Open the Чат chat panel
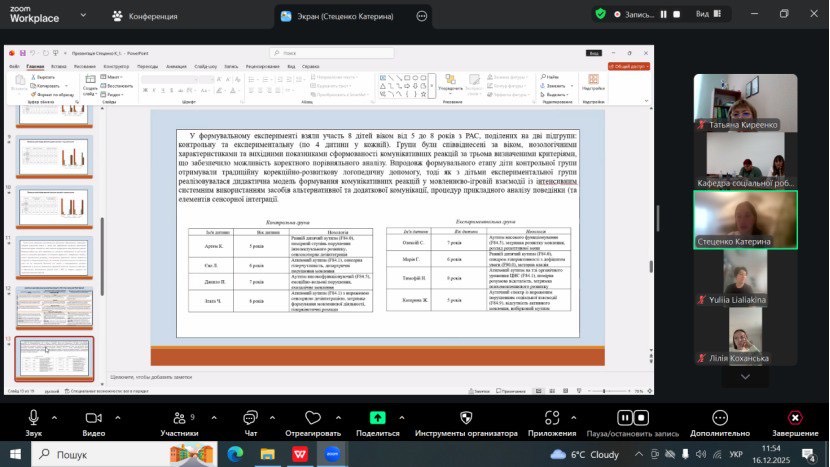This screenshot has width=830, height=467. (251, 418)
